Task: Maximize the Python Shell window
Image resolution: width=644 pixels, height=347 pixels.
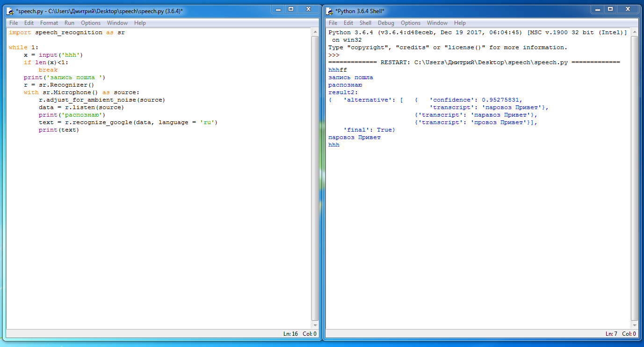Action: click(610, 9)
